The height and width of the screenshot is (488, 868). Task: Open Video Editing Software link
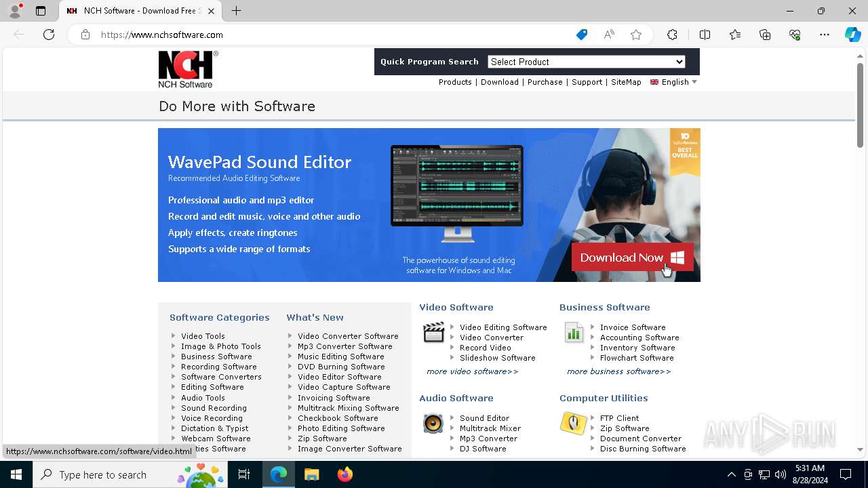point(503,327)
